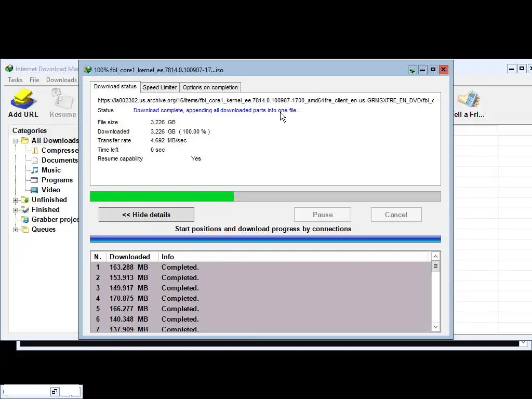The height and width of the screenshot is (399, 532).
Task: Select connection row 6 with 140.348 MB
Action: tap(261, 320)
